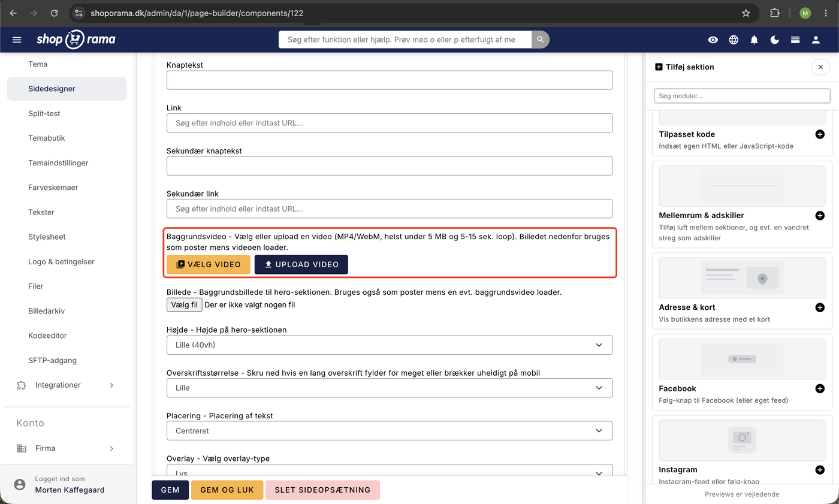Focus the Link URL input field
Screen dimensions: 839x504
(x=390, y=123)
